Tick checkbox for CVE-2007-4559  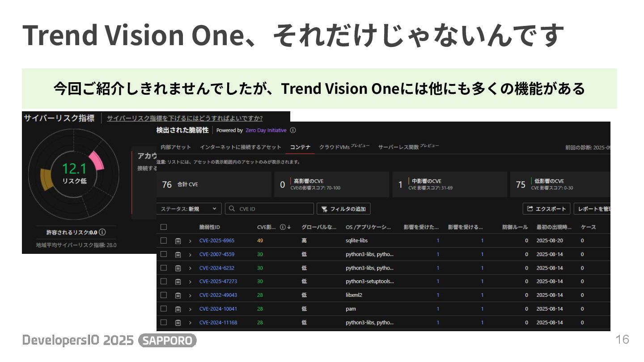[164, 254]
